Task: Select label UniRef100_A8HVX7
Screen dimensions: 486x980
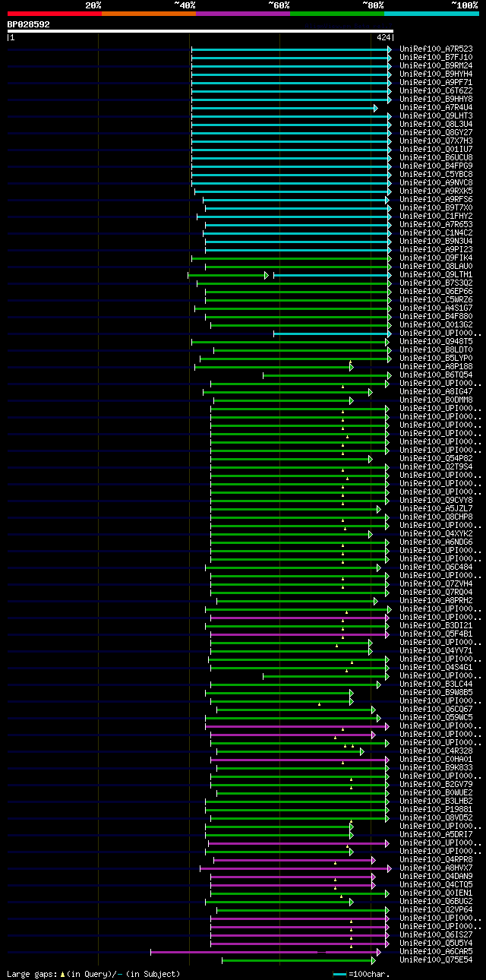Action: 436,868
